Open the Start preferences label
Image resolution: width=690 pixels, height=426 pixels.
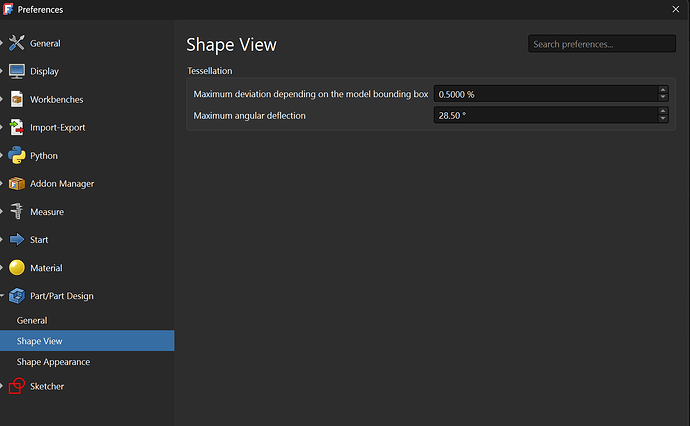(x=39, y=240)
